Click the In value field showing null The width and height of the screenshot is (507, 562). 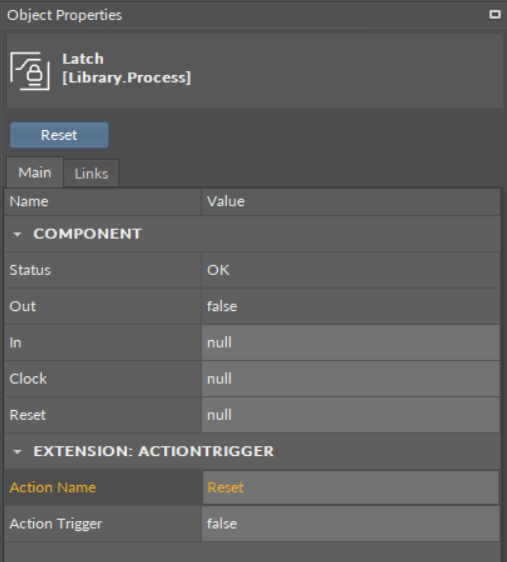(x=350, y=343)
